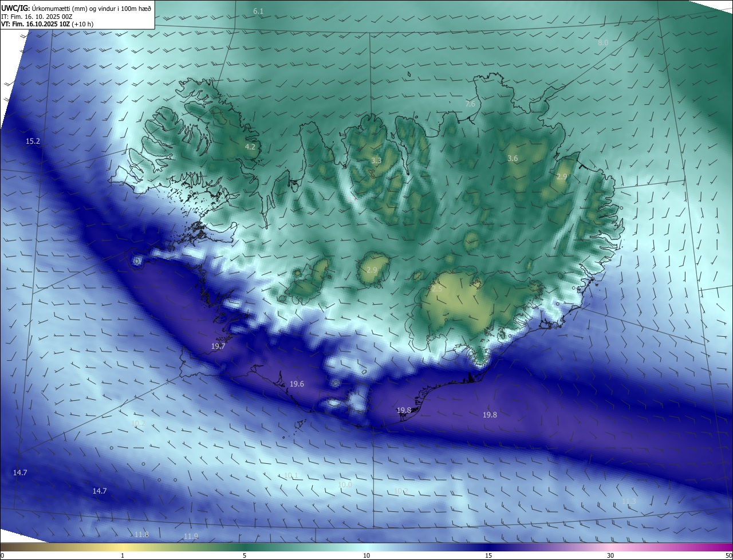Click the 'IT: Fim. 16. 10. 2025 00Z' line
Screen dimensions: 733x560
coord(37,16)
